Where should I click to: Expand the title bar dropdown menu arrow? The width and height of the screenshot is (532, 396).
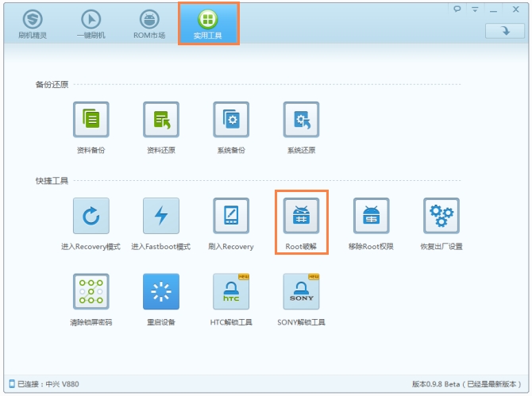[475, 10]
